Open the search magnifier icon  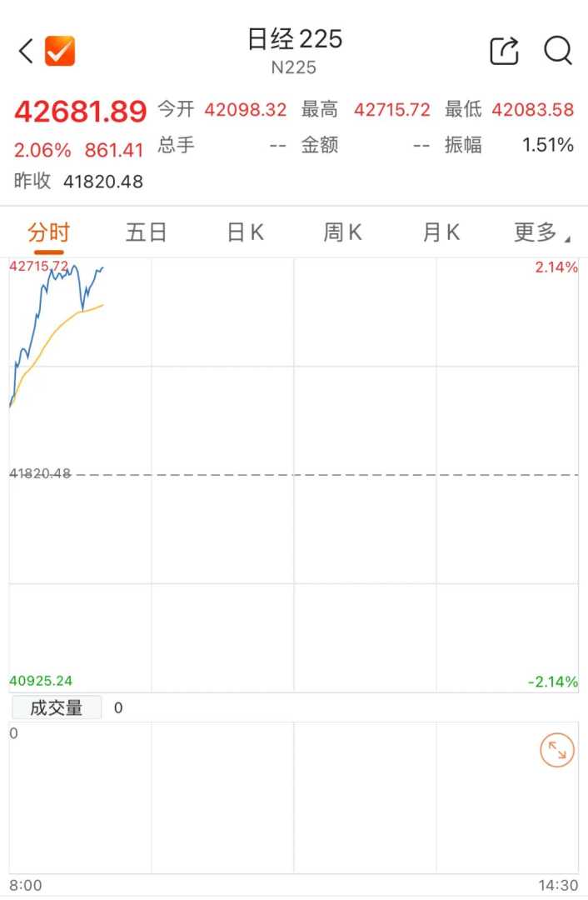[558, 51]
